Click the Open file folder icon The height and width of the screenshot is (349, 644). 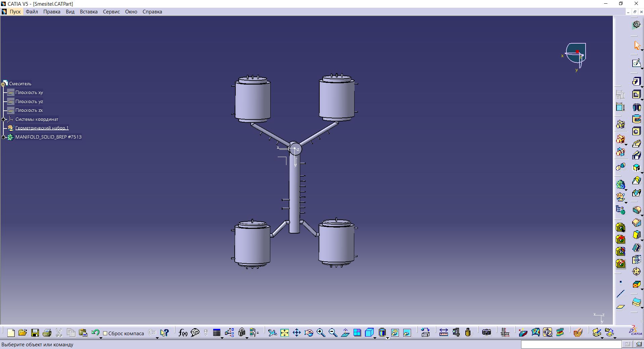tap(22, 333)
